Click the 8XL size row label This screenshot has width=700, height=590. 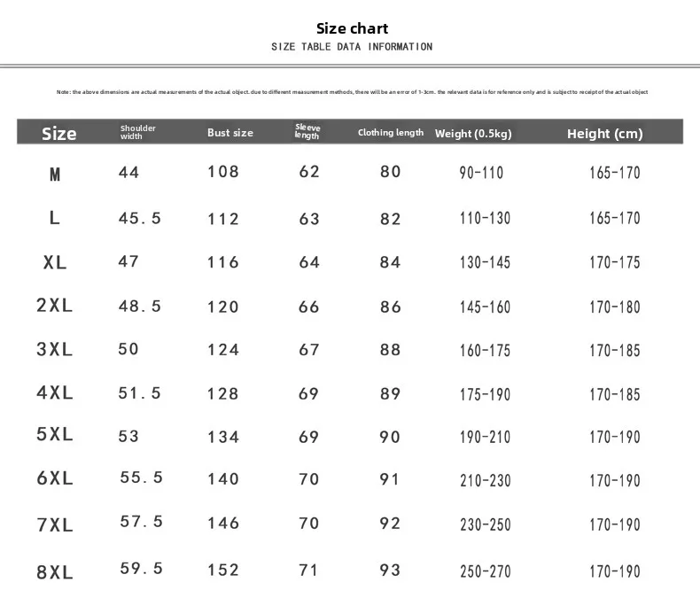55,572
